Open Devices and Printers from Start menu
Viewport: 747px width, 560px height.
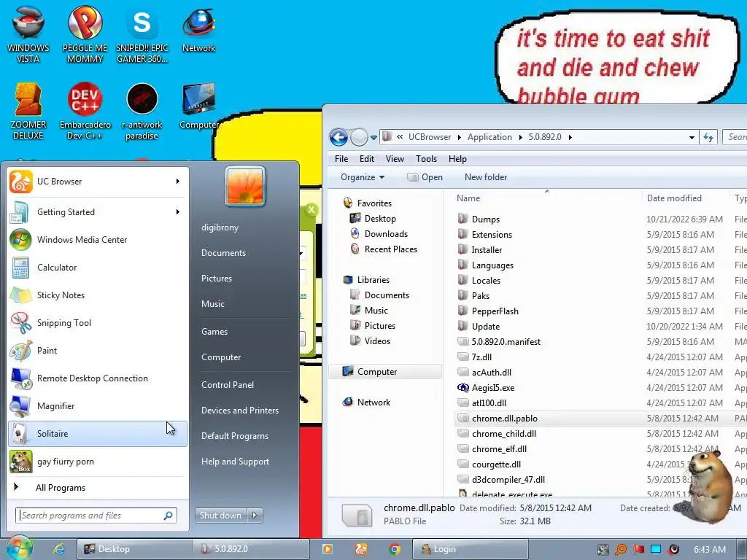239,411
